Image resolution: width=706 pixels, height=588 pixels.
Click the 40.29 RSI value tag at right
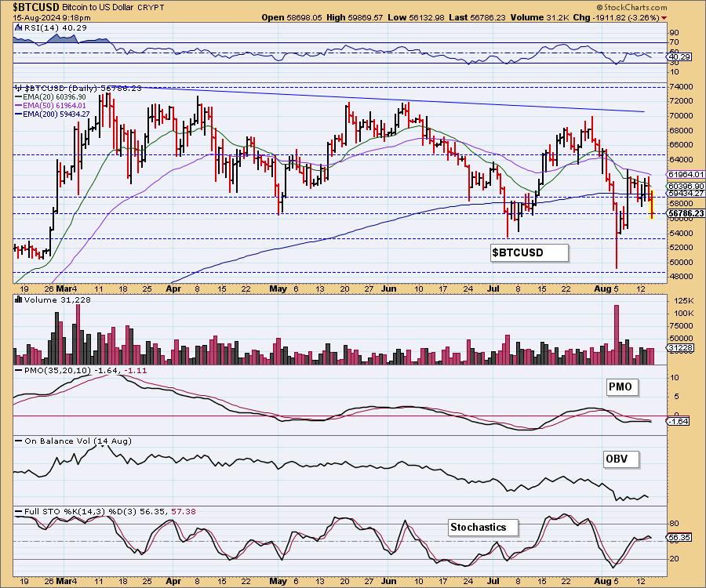pos(680,57)
